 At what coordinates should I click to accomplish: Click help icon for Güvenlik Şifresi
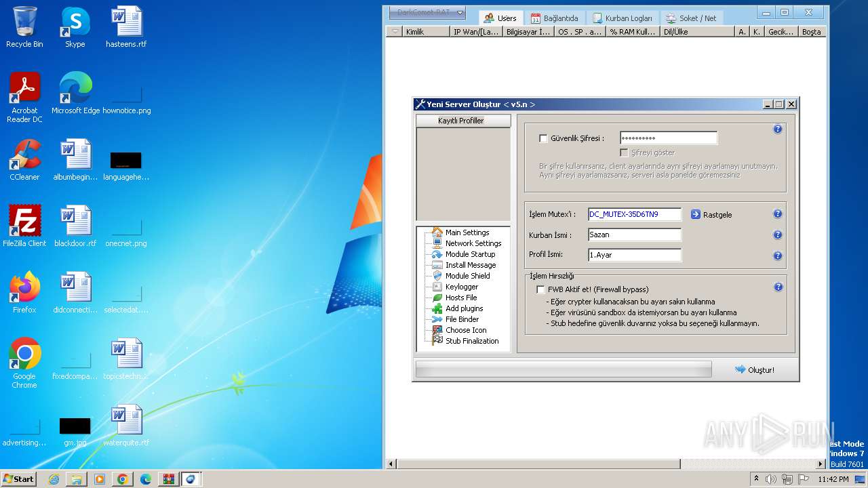pyautogui.click(x=778, y=129)
